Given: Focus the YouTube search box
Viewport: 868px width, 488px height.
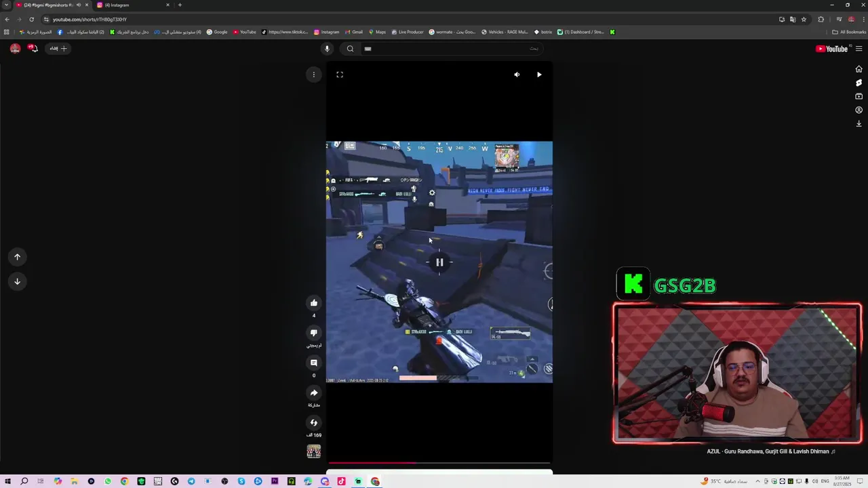Looking at the screenshot, I should pyautogui.click(x=452, y=48).
